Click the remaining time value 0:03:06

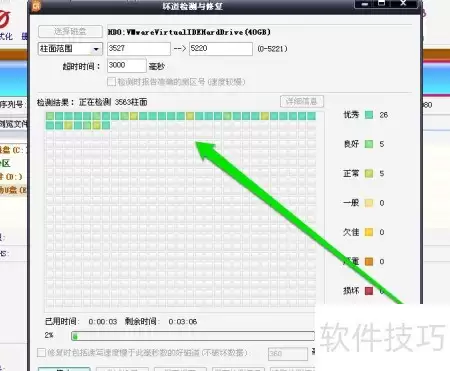[183, 322]
